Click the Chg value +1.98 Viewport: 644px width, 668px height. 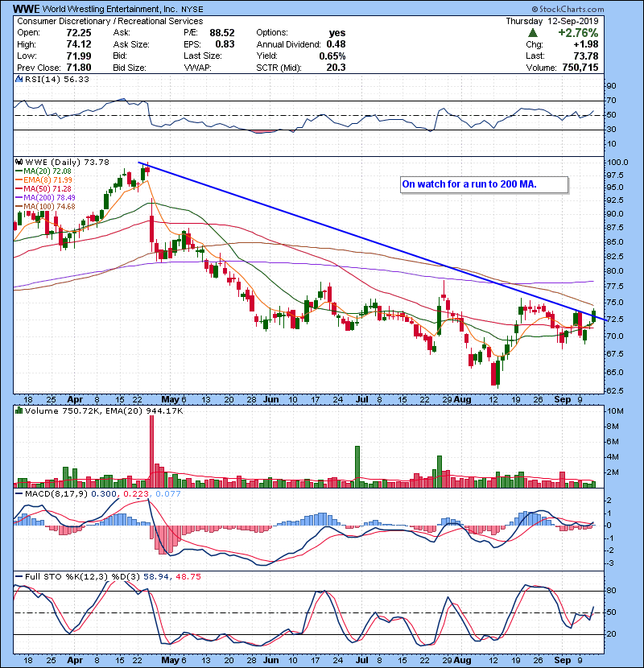(x=586, y=44)
